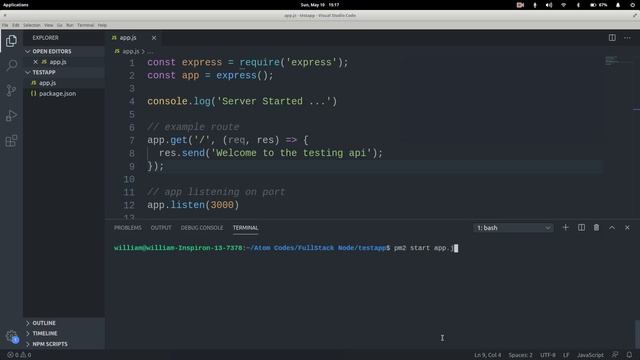Screen dimensions: 640x360
Task: Open the Help menu
Action: click(x=102, y=25)
